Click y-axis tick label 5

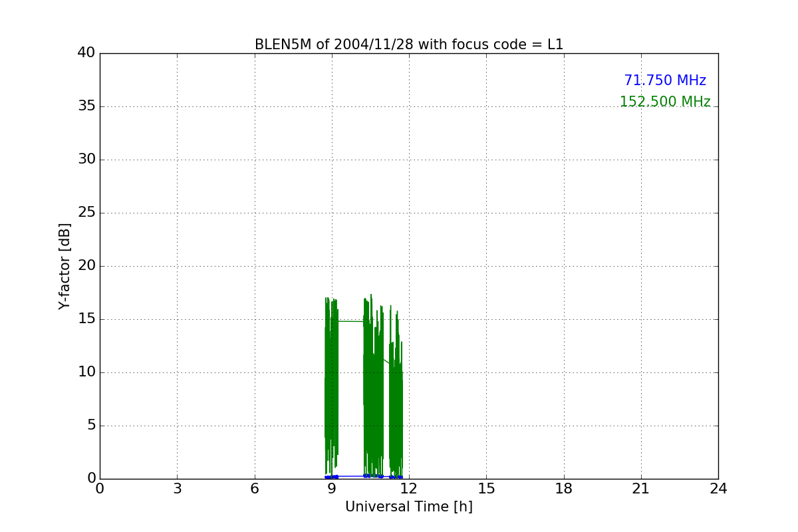[x=91, y=426]
